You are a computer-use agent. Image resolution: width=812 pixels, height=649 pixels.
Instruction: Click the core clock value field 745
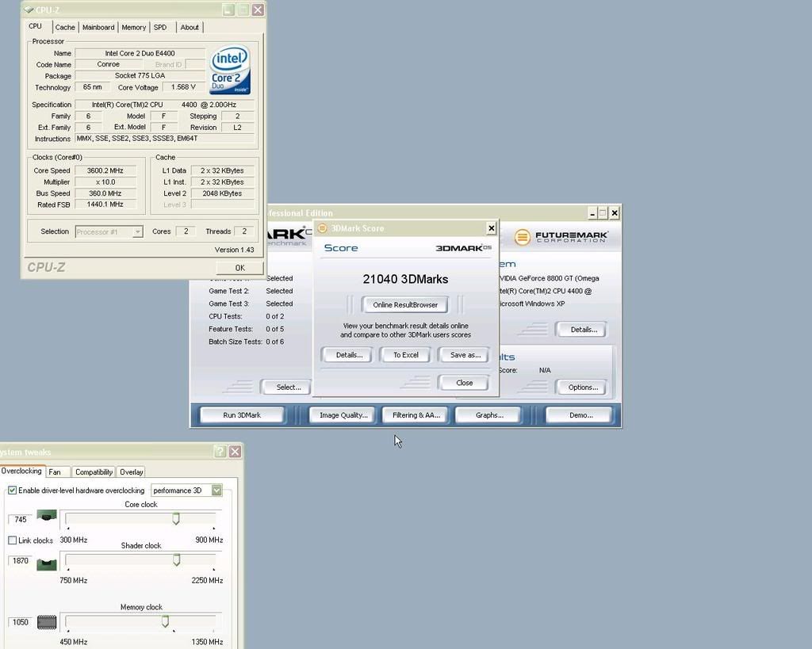click(x=20, y=519)
